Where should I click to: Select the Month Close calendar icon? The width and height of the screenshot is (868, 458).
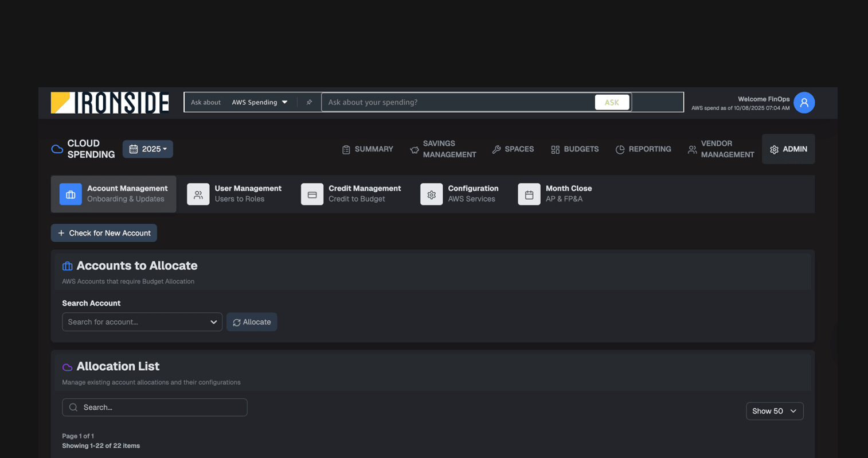(529, 194)
